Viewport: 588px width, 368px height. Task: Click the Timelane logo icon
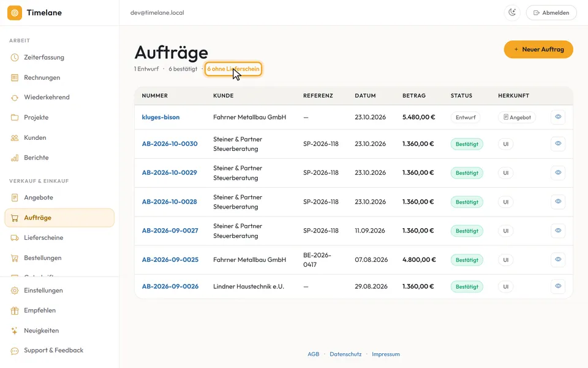coord(15,13)
